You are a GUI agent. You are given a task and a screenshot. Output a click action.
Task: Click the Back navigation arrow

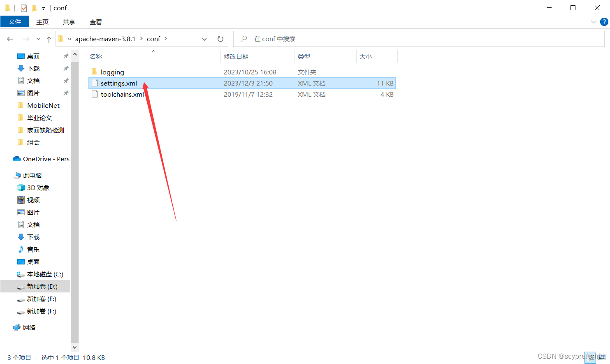point(10,39)
